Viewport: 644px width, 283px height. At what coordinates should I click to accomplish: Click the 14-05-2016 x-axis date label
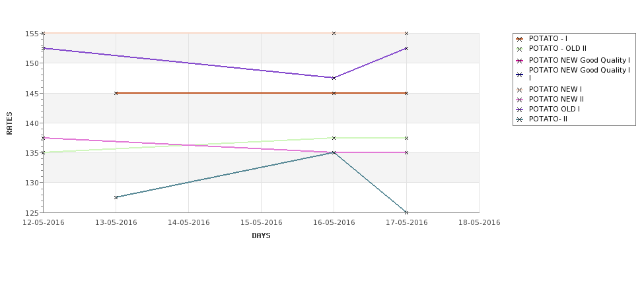pyautogui.click(x=188, y=223)
